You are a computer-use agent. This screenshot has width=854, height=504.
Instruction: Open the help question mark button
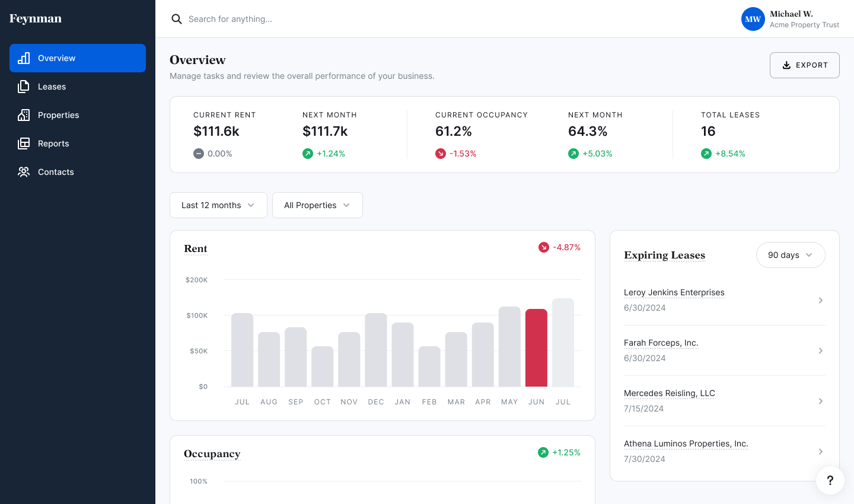[830, 480]
